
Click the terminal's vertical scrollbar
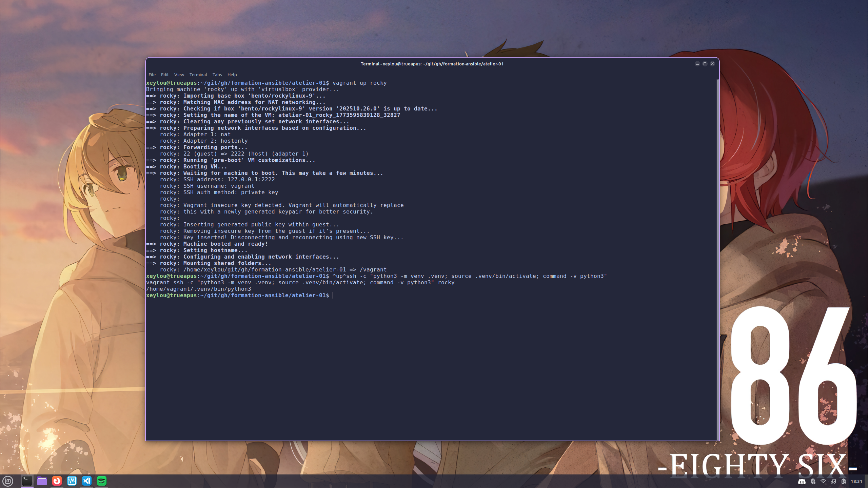[x=718, y=260]
